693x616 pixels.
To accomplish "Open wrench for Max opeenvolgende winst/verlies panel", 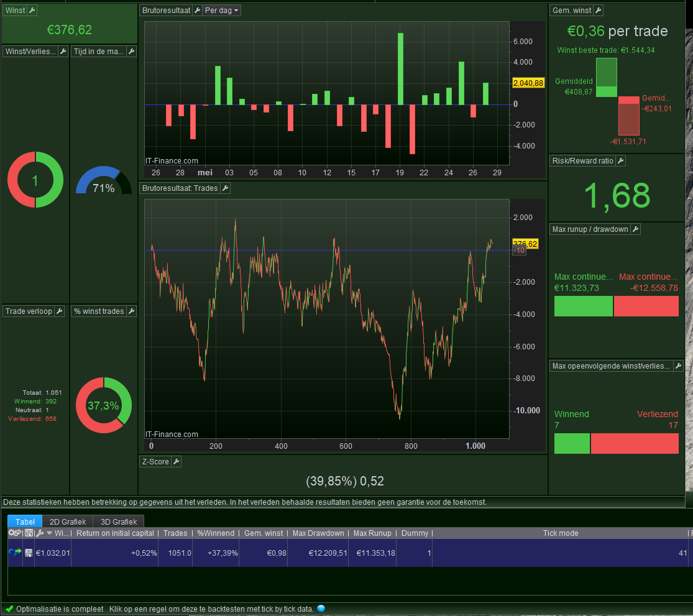I will 679,365.
